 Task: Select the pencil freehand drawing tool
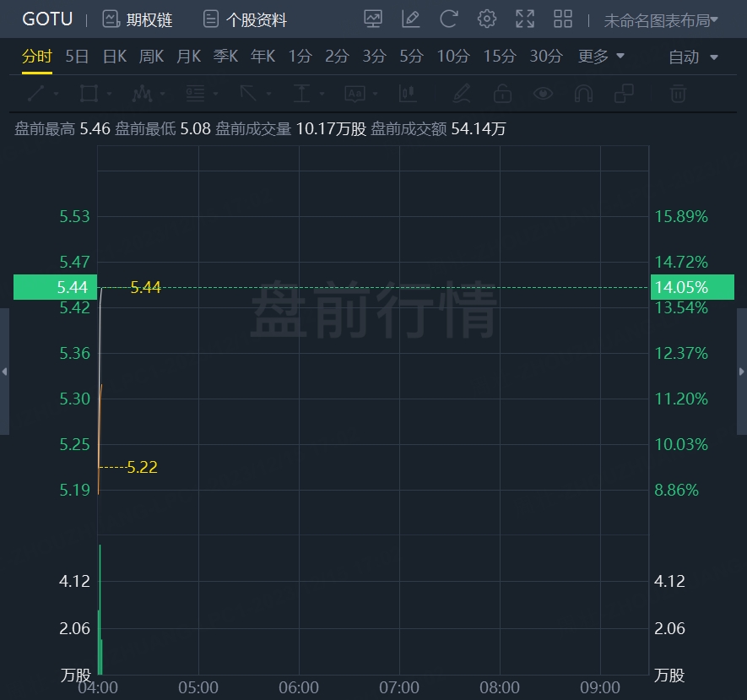coord(462,94)
